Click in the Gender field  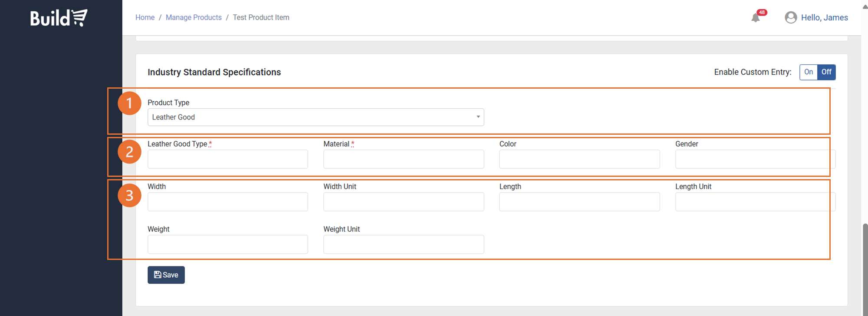coord(755,159)
